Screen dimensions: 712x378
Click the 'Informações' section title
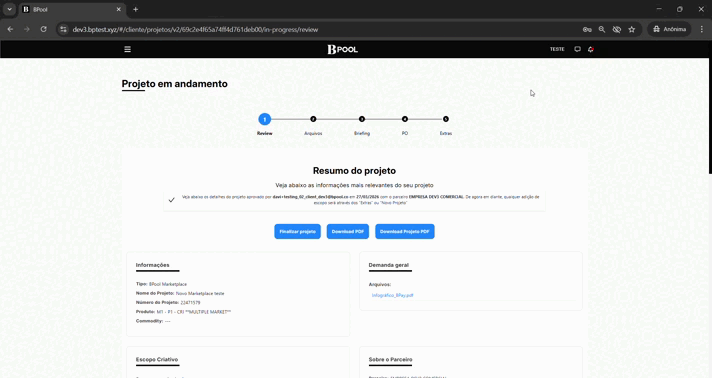coord(153,265)
